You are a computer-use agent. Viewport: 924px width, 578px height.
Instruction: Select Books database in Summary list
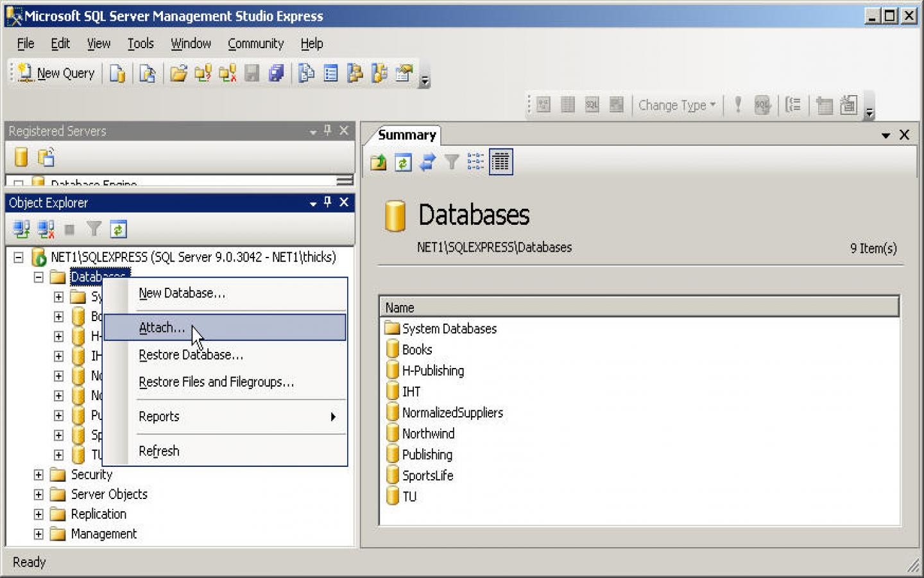click(x=409, y=350)
